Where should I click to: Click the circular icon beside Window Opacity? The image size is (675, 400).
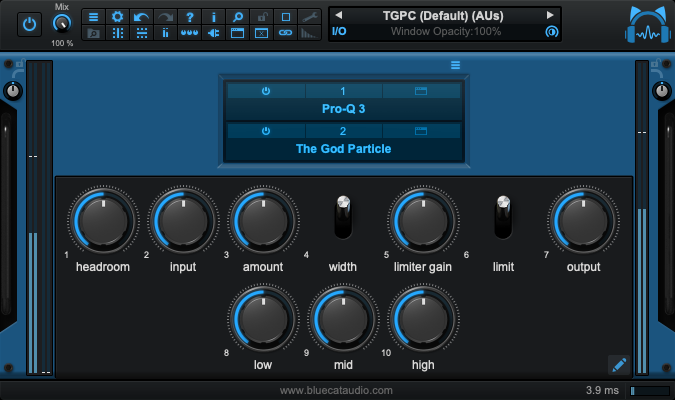pos(551,31)
